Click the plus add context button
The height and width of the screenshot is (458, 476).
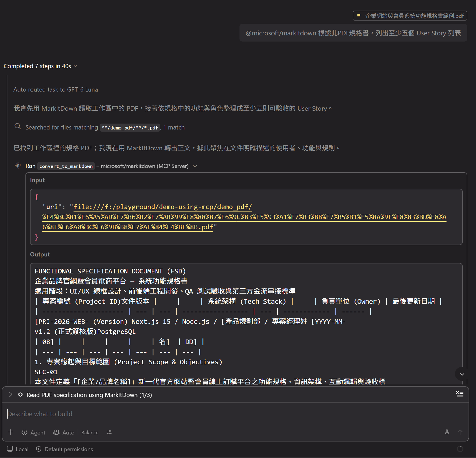(10, 432)
